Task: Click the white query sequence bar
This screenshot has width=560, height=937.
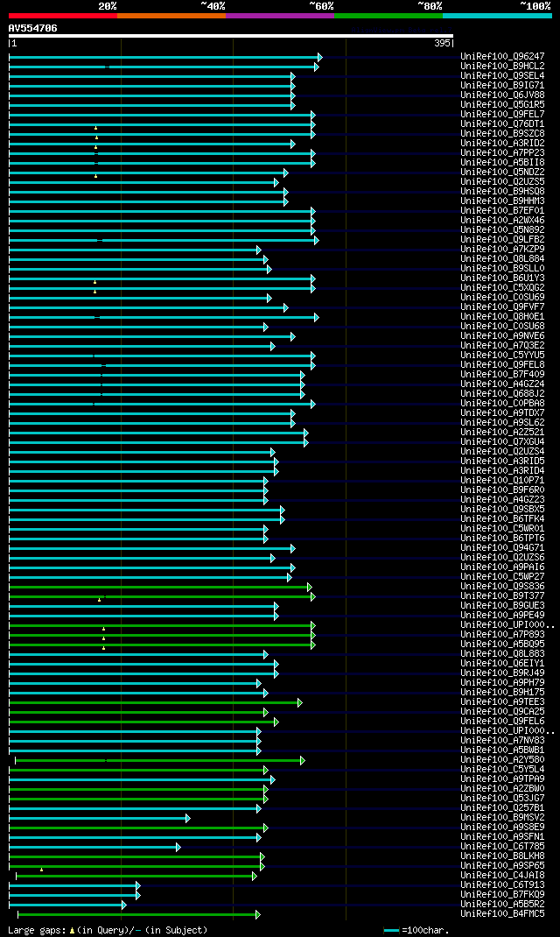Action: tap(231, 36)
